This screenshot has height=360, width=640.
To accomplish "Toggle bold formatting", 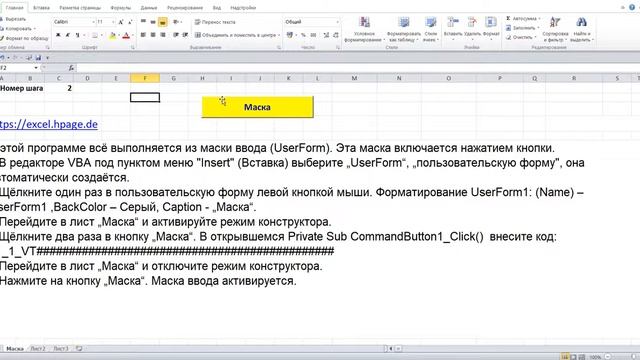I will (58, 36).
